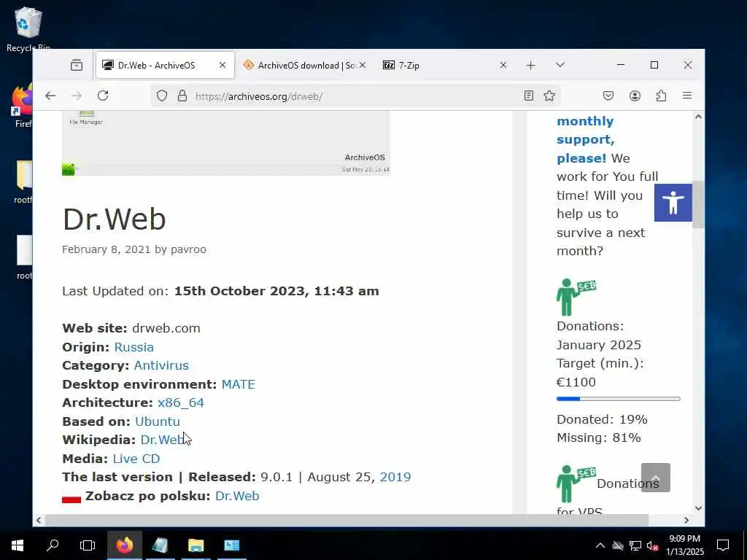Screen dimensions: 747x560
Task: Bookmark this page with the star icon
Action: pyautogui.click(x=549, y=96)
